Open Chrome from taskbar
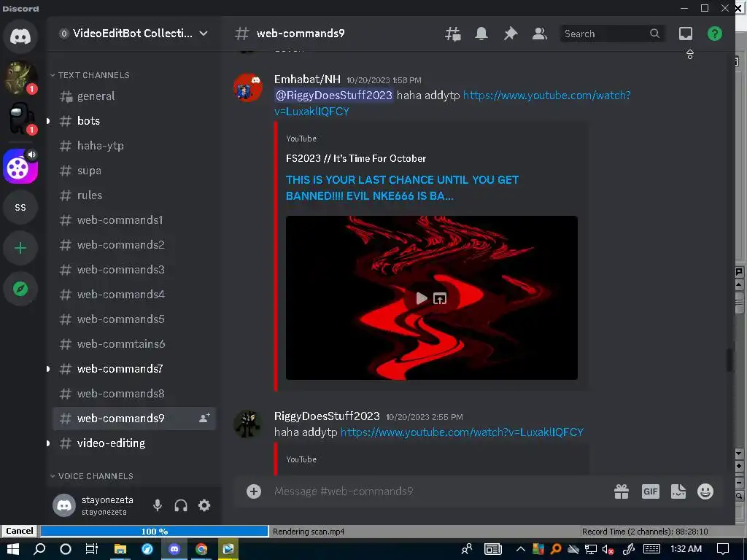The height and width of the screenshot is (560, 747). (x=201, y=549)
